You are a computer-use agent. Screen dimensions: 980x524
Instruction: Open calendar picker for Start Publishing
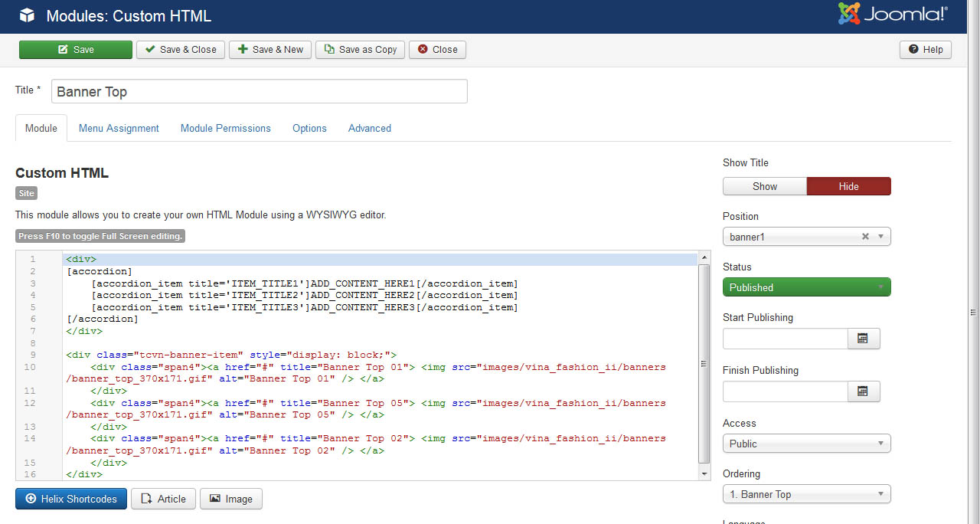tap(863, 339)
